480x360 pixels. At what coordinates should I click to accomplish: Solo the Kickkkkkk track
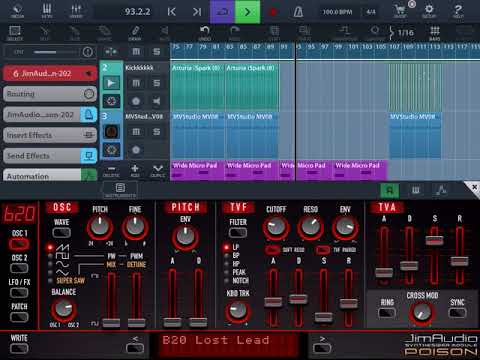click(x=156, y=83)
